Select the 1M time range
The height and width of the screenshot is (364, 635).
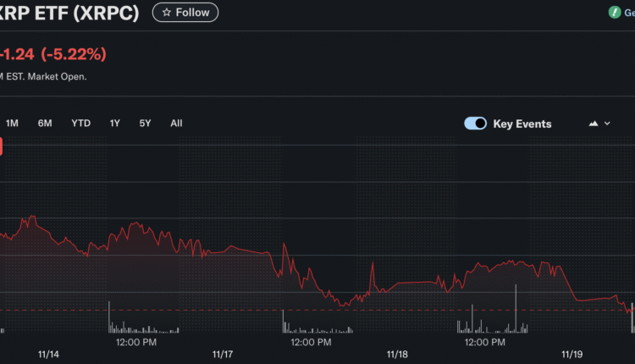(13, 124)
